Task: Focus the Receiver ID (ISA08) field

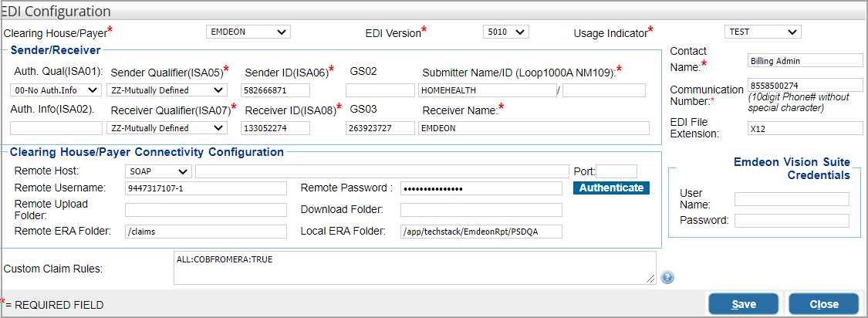Action: [x=285, y=128]
